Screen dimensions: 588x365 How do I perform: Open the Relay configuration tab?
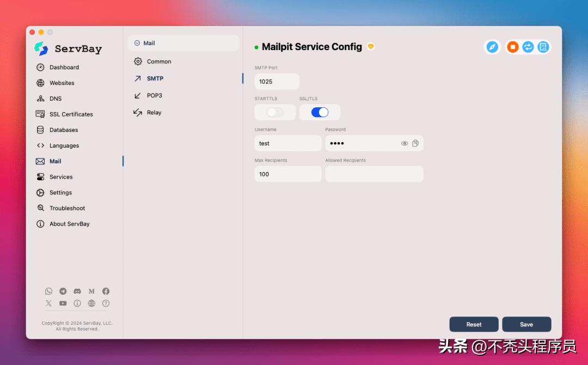[x=154, y=113]
